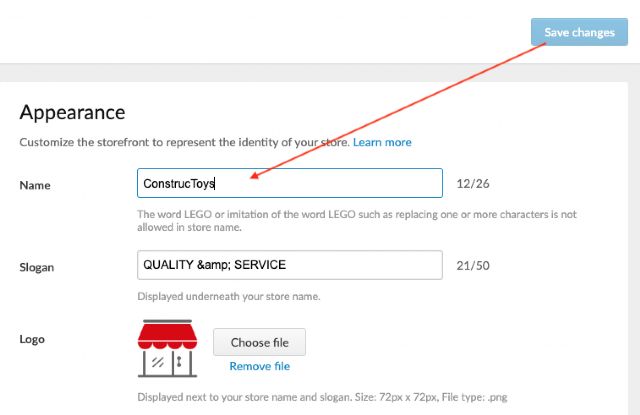Image resolution: width=640 pixels, height=415 pixels.
Task: Click the red annotation arrow line
Action: click(x=400, y=112)
